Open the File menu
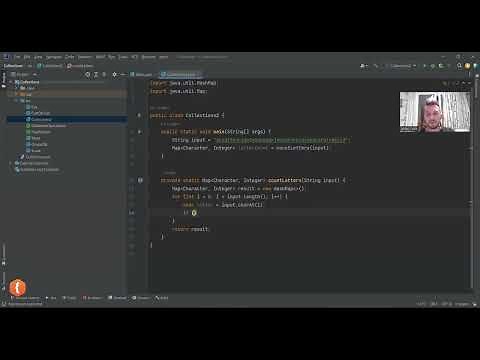 (17, 57)
